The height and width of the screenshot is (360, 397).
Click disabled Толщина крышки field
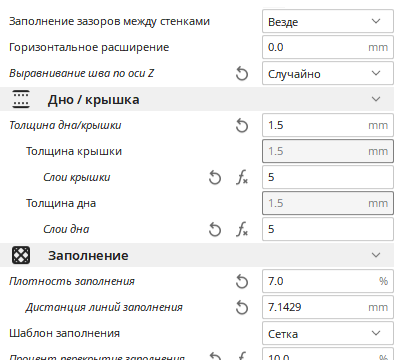pos(328,151)
